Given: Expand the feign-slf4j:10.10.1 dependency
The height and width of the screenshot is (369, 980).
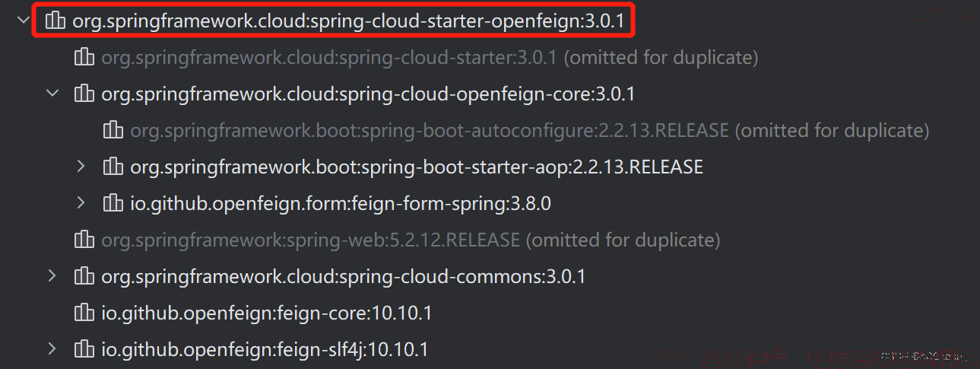Looking at the screenshot, I should (52, 348).
